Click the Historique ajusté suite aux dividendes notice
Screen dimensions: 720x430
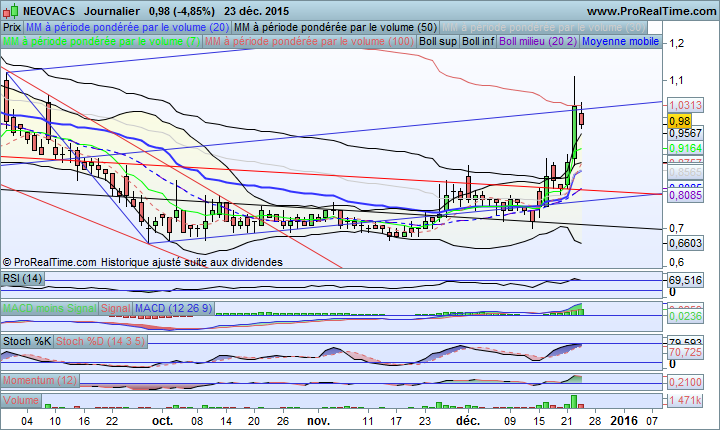[192, 262]
